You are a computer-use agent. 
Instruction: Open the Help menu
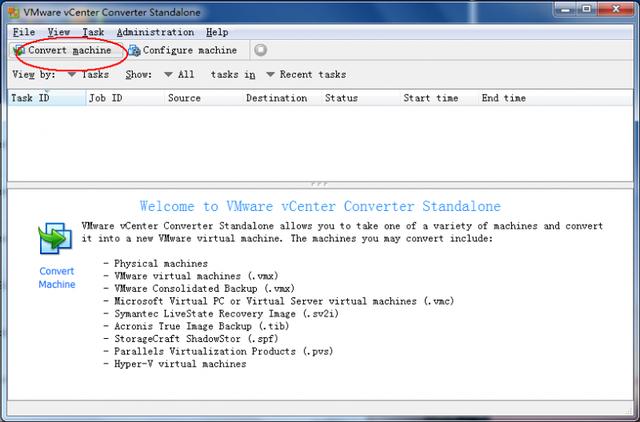point(217,32)
